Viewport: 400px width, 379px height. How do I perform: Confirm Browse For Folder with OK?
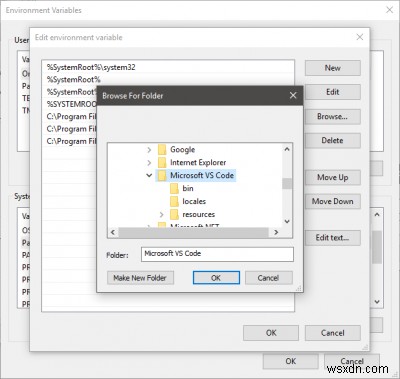(x=216, y=278)
